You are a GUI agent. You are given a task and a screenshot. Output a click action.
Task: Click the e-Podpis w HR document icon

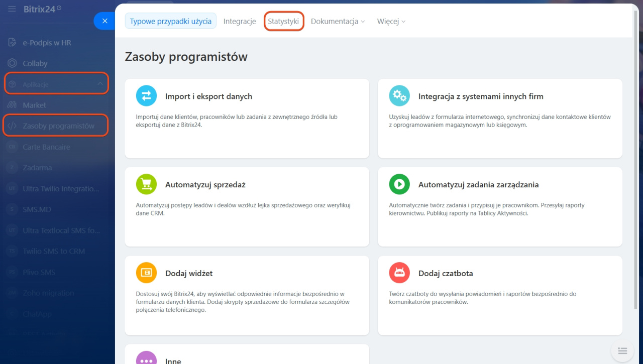point(13,43)
